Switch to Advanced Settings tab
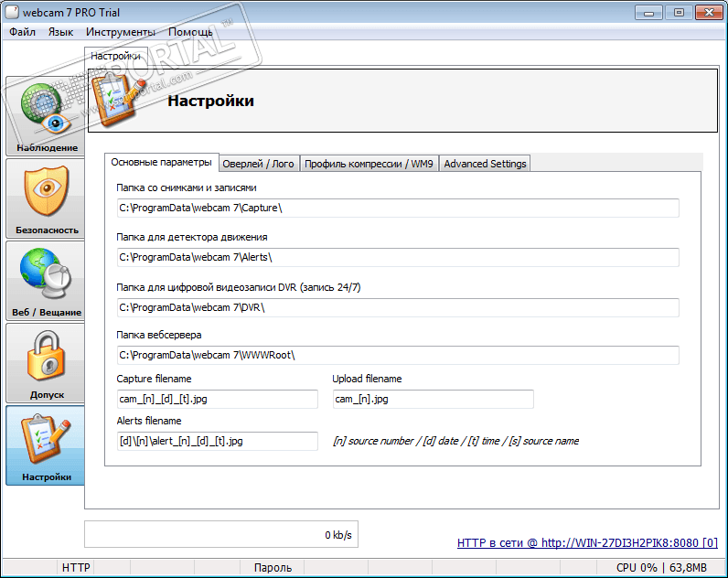This screenshot has height=578, width=728. pyautogui.click(x=485, y=164)
